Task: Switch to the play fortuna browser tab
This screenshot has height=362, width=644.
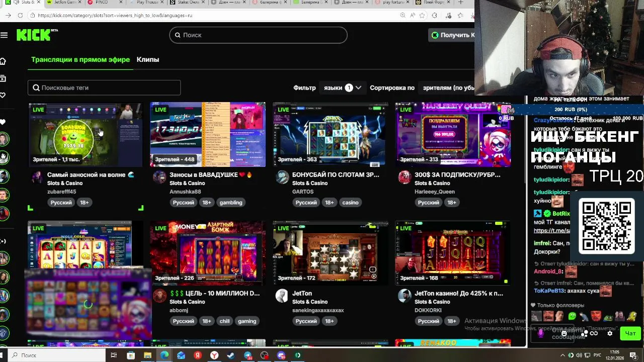Action: [391, 3]
